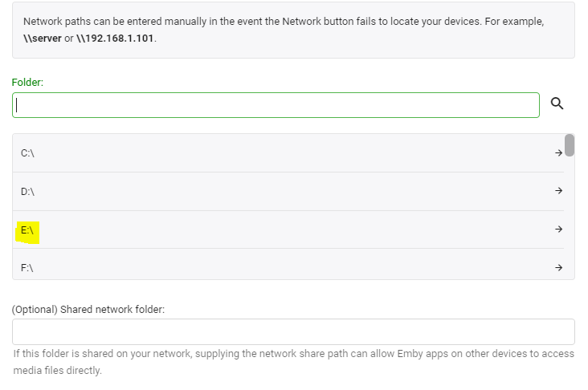Click the arrow icon beside C:\
This screenshot has height=390, width=588.
[x=559, y=152]
